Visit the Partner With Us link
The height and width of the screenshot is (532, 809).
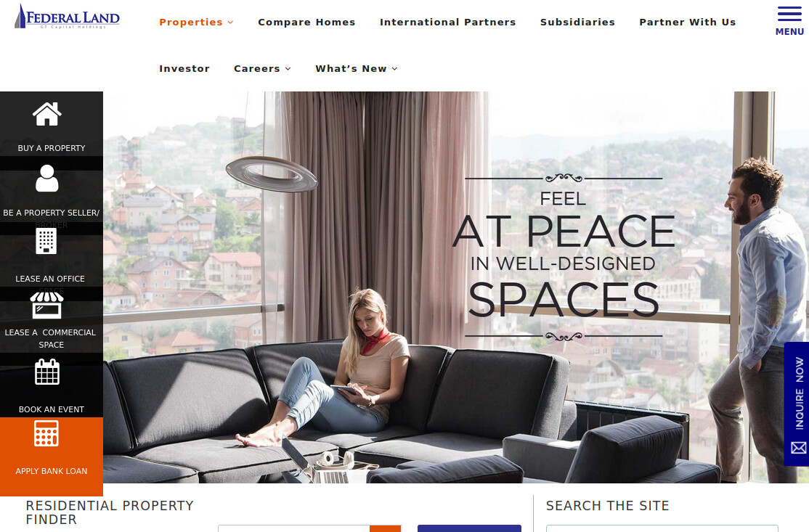coord(687,22)
